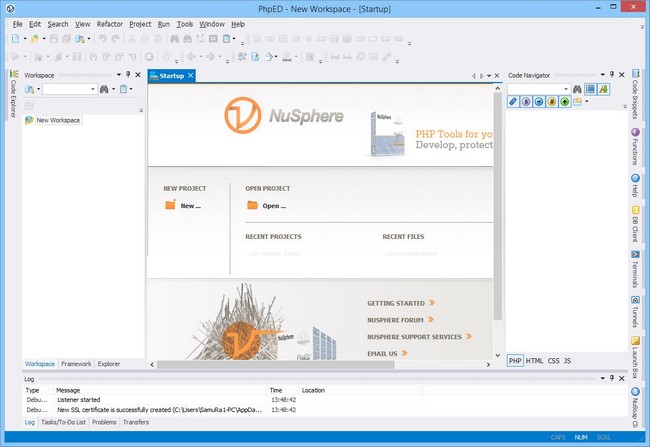Screen dimensions: 650x447
Task: Click the Startup page vertical scrollbar
Action: (x=498, y=206)
